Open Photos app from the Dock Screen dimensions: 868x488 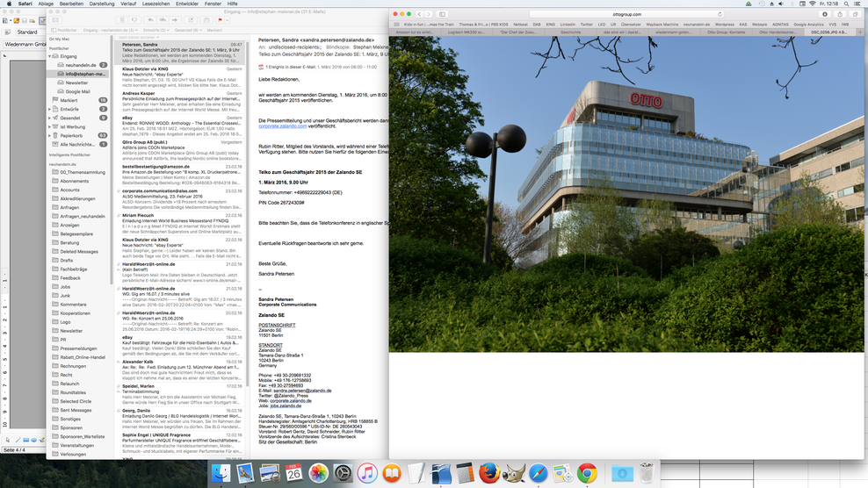[318, 474]
